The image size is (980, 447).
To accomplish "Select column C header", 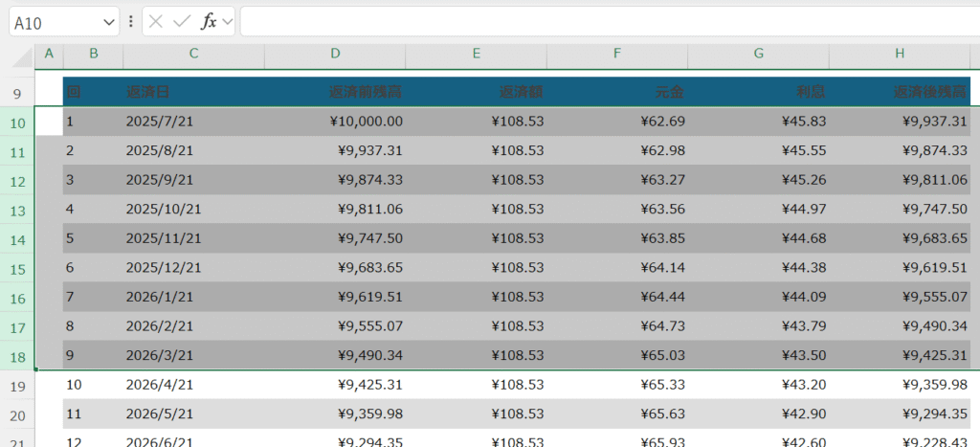I will click(193, 54).
